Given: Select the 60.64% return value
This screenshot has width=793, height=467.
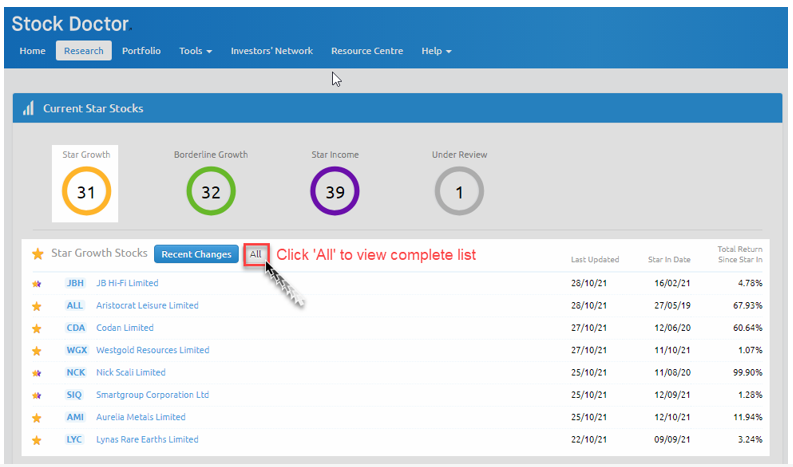Looking at the screenshot, I should pos(747,328).
